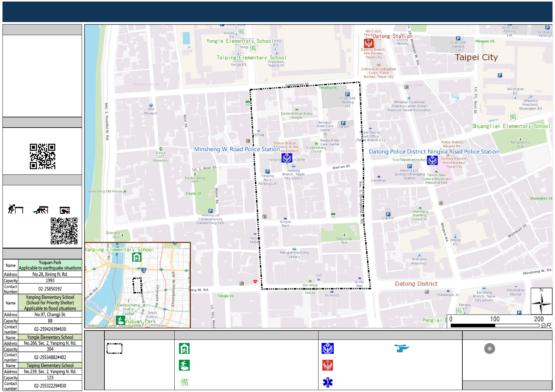Click the 'AMA Museum' map label
555x392 pixels.
tap(151, 111)
